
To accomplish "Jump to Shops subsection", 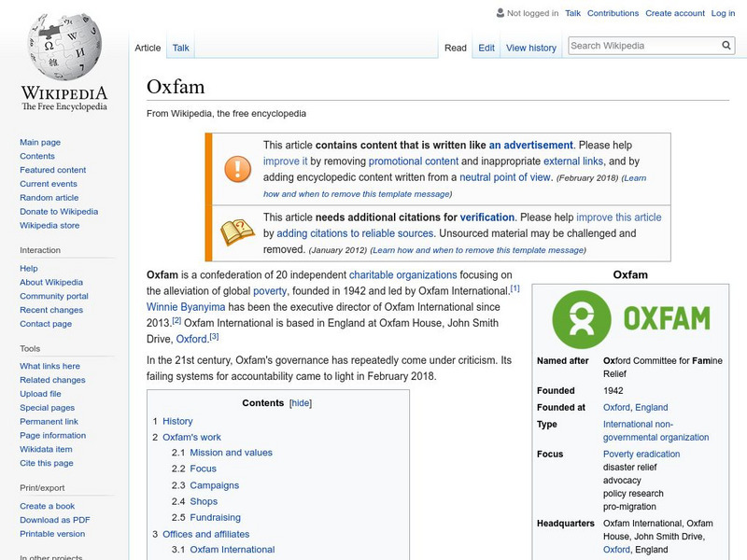I will click(x=204, y=501).
